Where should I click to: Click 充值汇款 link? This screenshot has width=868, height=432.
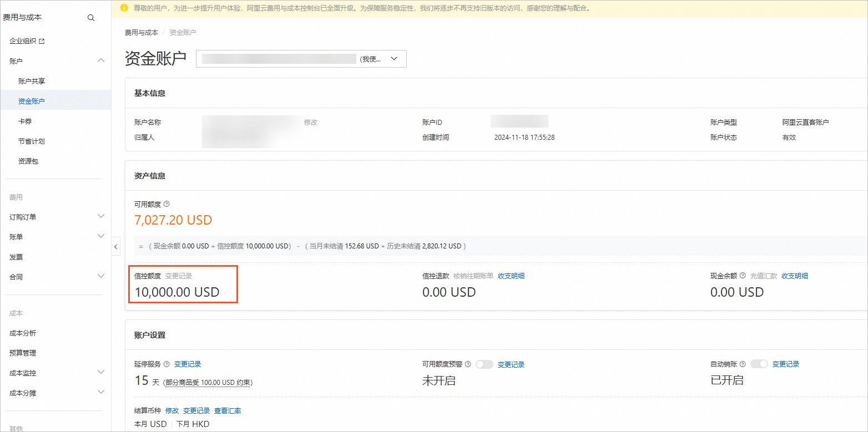click(x=764, y=276)
